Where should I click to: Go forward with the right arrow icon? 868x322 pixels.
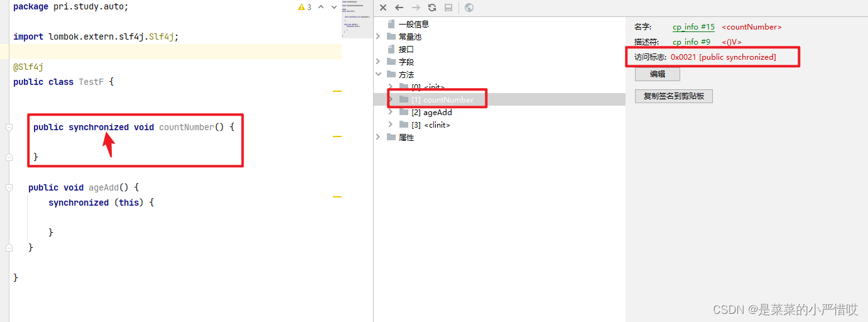tap(415, 8)
